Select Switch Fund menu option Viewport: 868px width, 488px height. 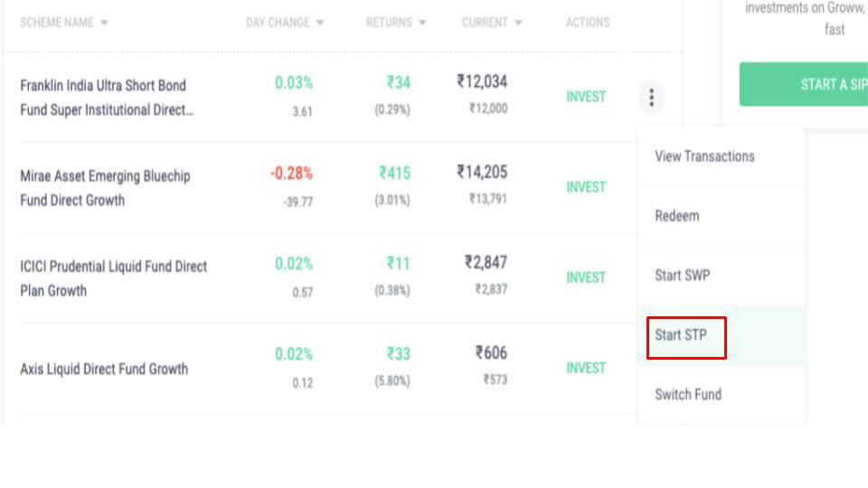pyautogui.click(x=721, y=395)
